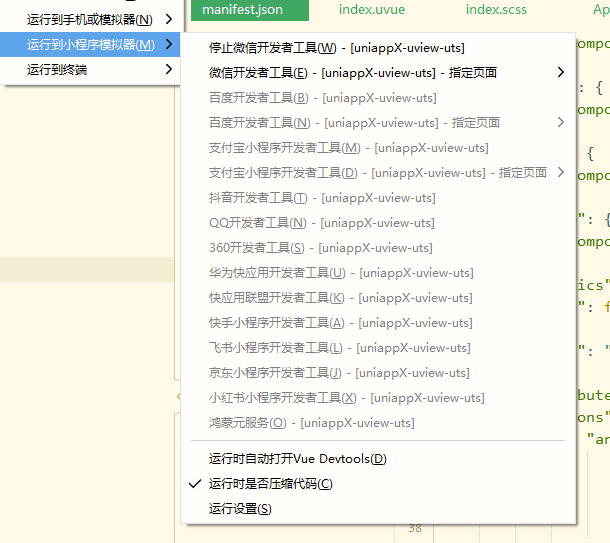Expand arrow beside 运行到小程序模拟器
The height and width of the screenshot is (543, 610).
[x=168, y=45]
